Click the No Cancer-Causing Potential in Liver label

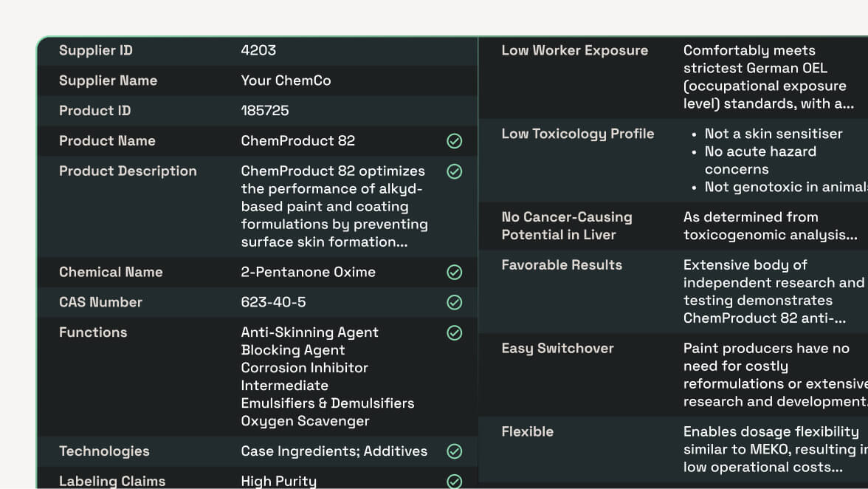(566, 226)
